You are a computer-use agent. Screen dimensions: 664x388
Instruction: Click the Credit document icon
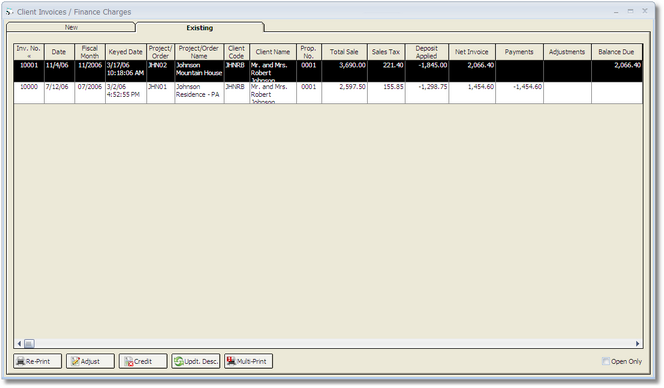coord(128,361)
